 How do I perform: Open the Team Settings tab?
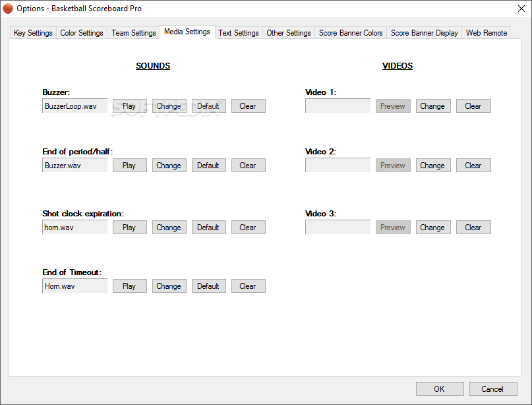(x=133, y=33)
